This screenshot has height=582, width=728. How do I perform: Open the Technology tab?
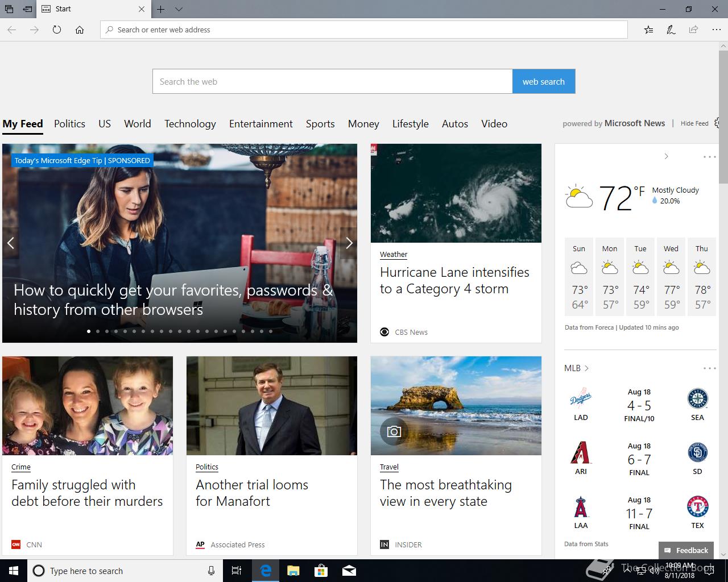click(x=190, y=123)
